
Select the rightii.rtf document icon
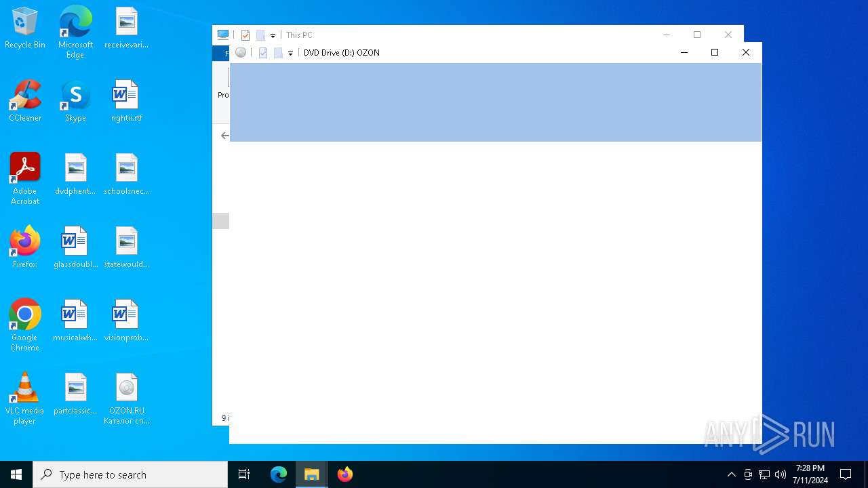pos(126,102)
